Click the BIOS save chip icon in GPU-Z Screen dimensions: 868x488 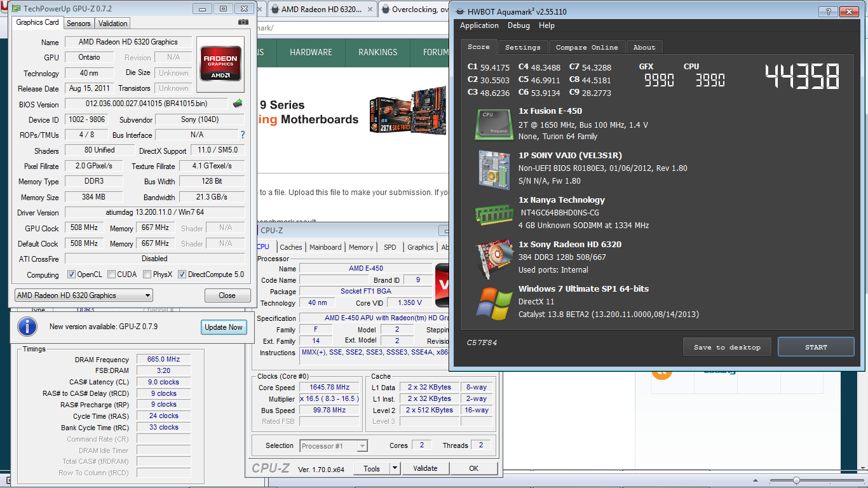(238, 103)
